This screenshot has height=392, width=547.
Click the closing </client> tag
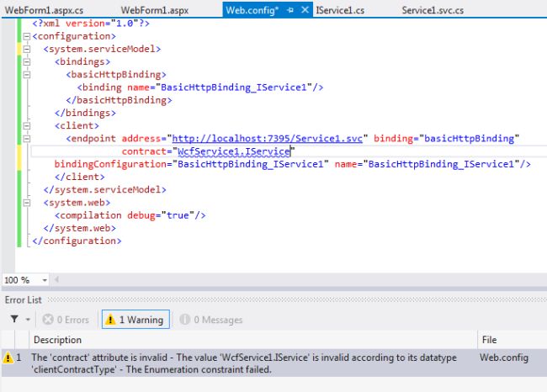click(x=80, y=177)
